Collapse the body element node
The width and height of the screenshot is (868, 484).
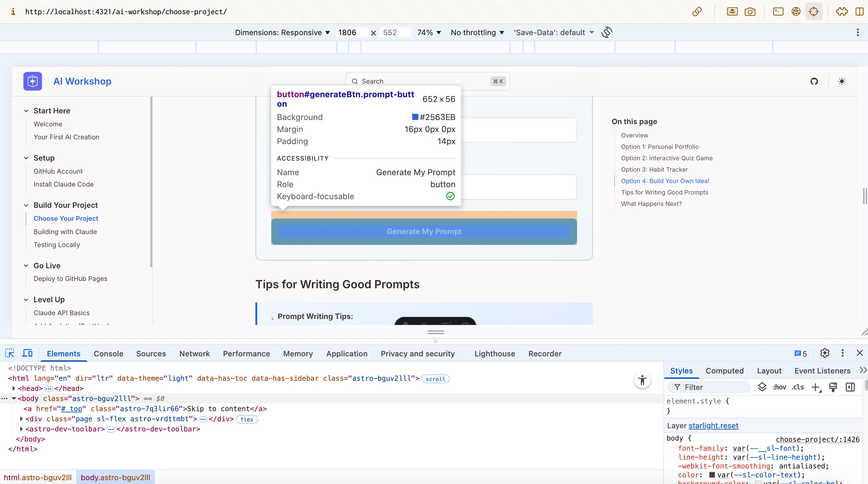14,398
